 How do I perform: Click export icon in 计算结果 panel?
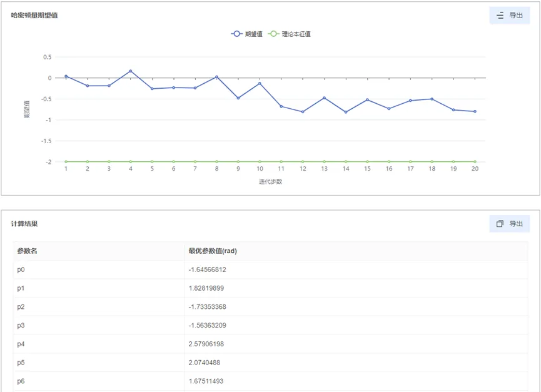coord(500,224)
